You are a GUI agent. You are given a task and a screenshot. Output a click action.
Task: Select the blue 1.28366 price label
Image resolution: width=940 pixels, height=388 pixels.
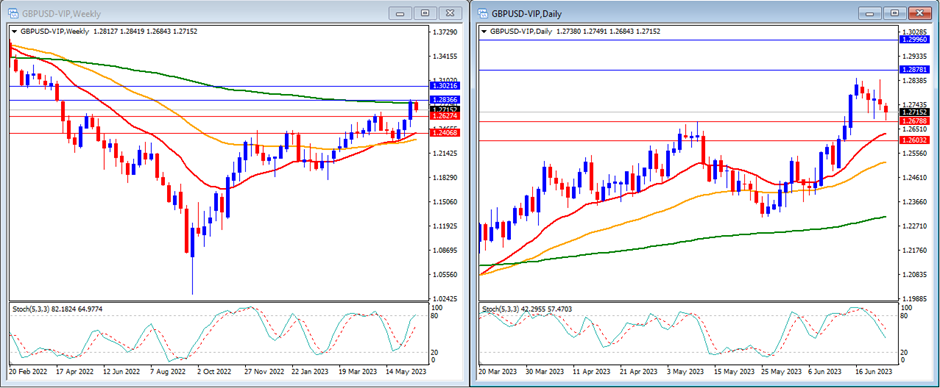click(444, 100)
